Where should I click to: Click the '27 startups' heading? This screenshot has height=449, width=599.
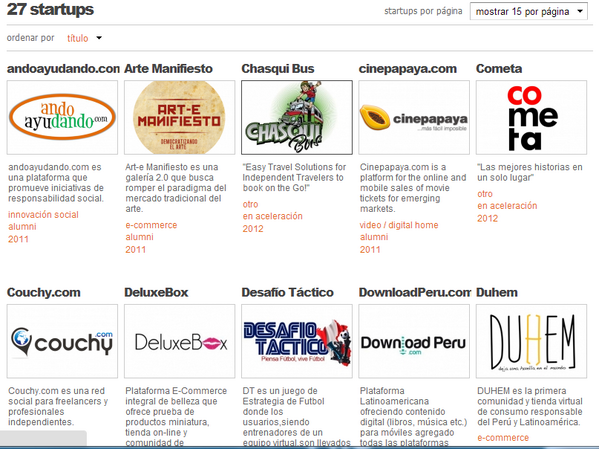click(50, 10)
